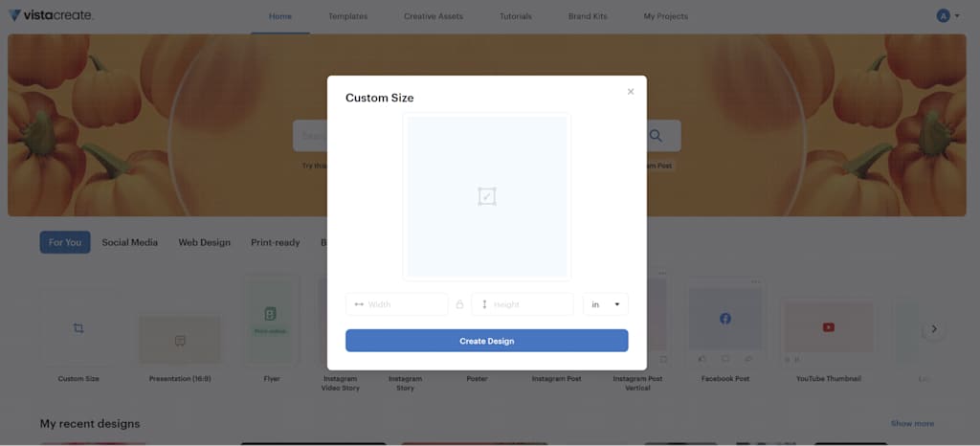The width and height of the screenshot is (980, 446).
Task: Click the VistaCreate logo
Action: pos(51,15)
